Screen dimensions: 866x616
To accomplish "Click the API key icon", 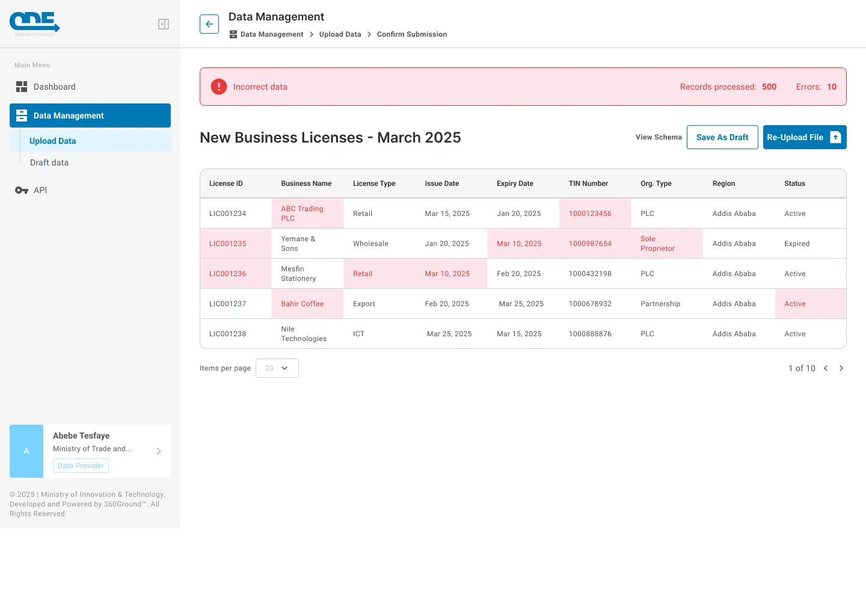I will 22,190.
